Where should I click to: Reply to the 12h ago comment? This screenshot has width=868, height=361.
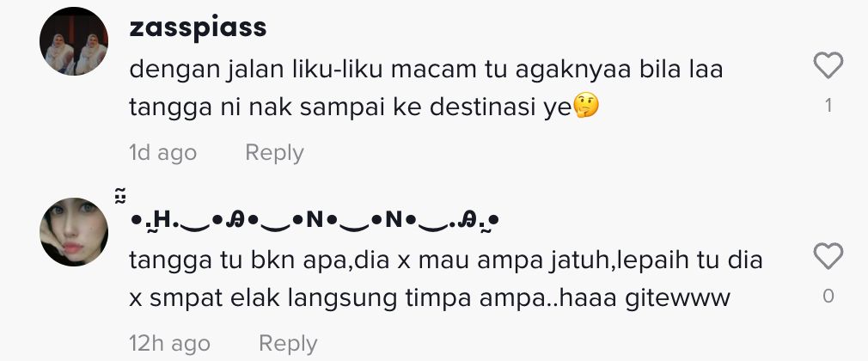point(288,343)
